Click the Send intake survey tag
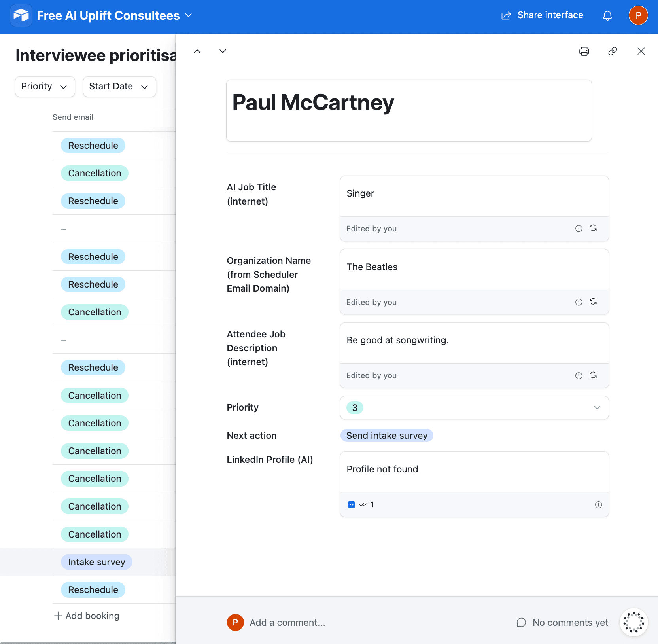The image size is (658, 644). [x=386, y=435]
